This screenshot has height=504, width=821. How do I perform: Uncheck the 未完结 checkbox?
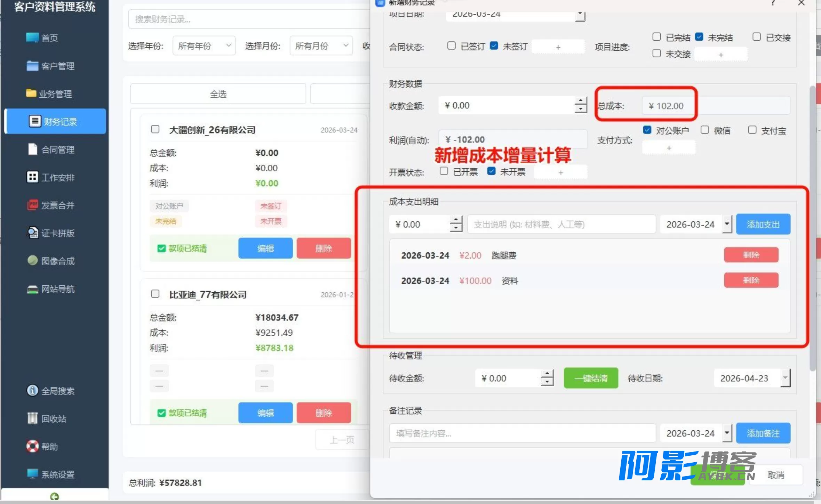(x=699, y=37)
